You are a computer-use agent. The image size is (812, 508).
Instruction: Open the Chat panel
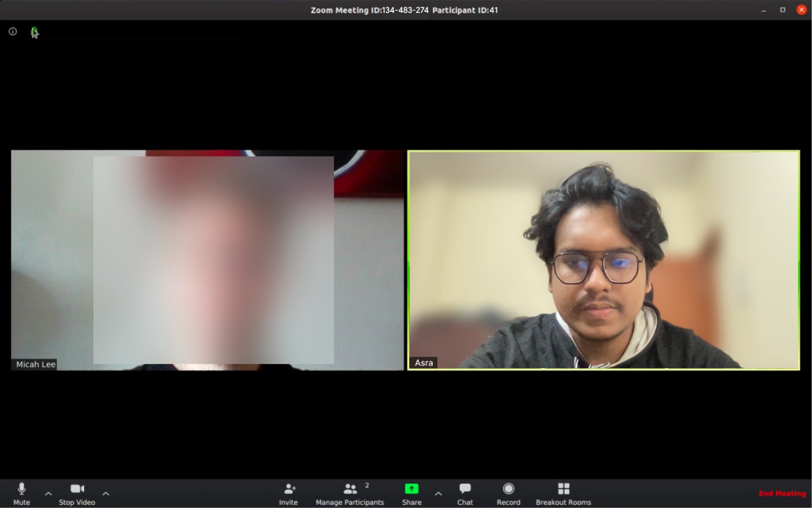click(x=465, y=493)
